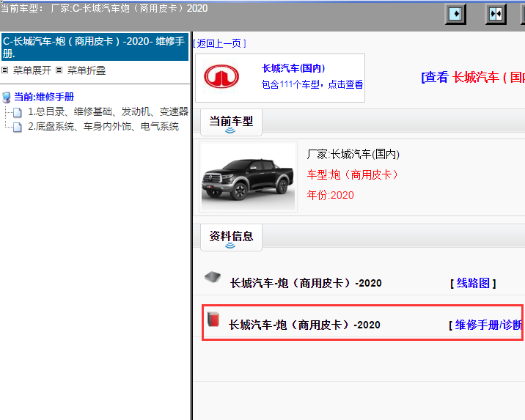
Task: Click 长城汽车-炮 title in 线路图 row
Action: [x=306, y=283]
